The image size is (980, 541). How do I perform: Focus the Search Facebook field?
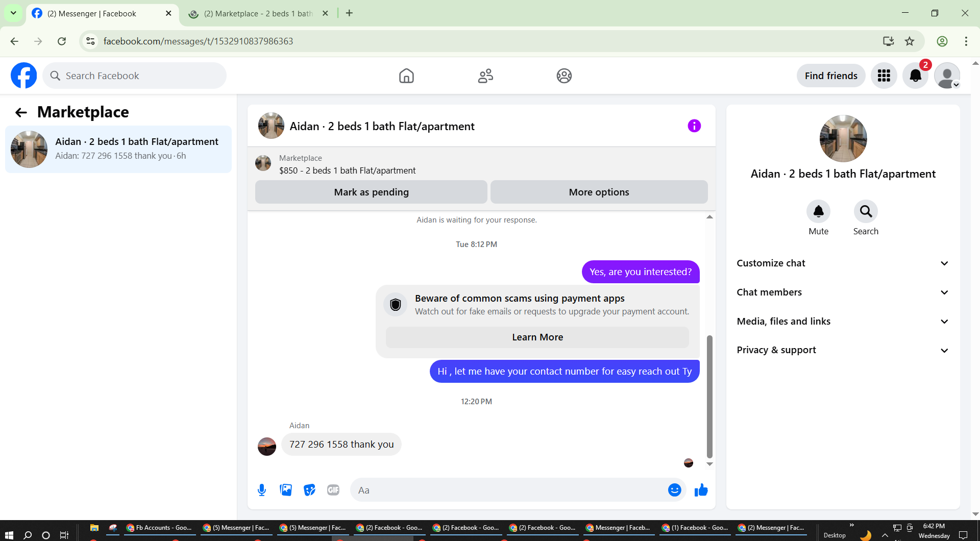click(x=135, y=76)
